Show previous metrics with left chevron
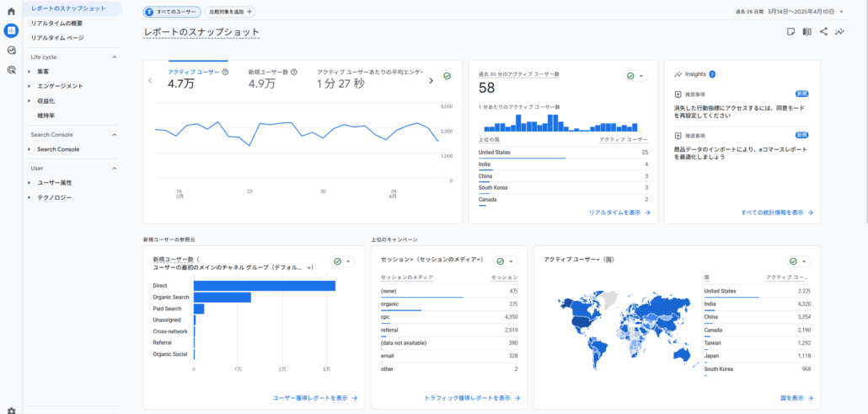Screen dimensions: 868x414 [150, 81]
